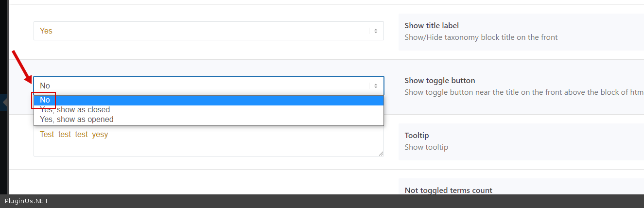Click the PluginUs.NET link at bottom

pos(26,201)
